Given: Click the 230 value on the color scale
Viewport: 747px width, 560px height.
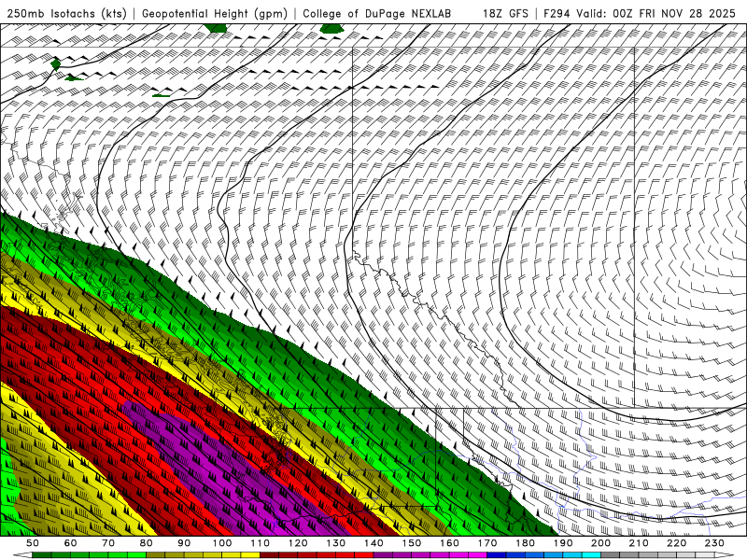Looking at the screenshot, I should tap(715, 543).
